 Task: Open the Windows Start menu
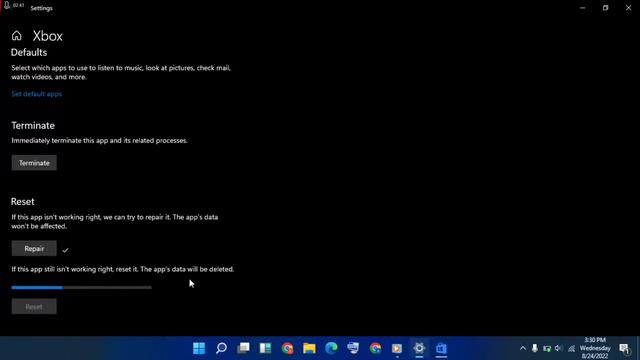[199, 348]
